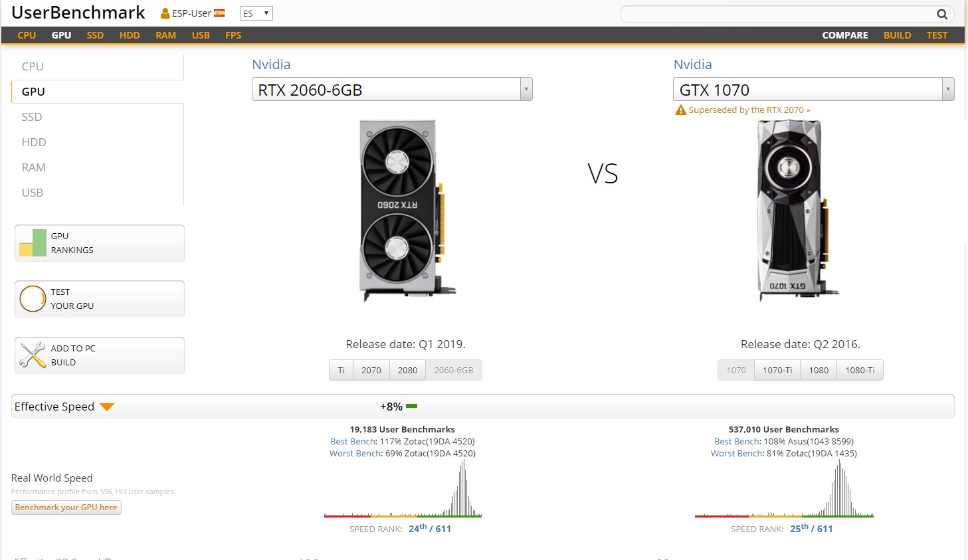Viewport: 968px width, 560px height.
Task: Click the Test Your GPU clock icon
Action: (33, 299)
